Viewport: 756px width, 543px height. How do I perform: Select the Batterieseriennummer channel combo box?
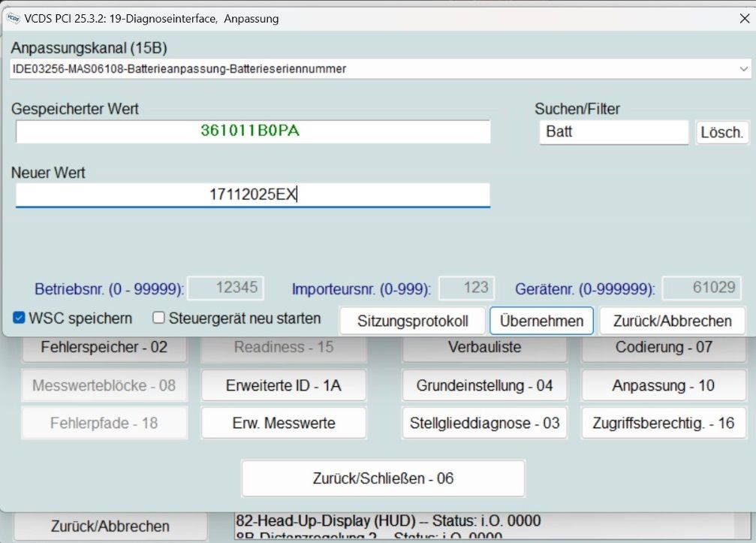381,69
